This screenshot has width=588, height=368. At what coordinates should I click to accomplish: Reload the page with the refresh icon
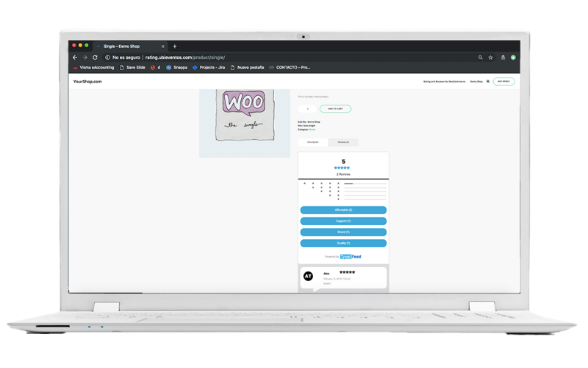[95, 57]
